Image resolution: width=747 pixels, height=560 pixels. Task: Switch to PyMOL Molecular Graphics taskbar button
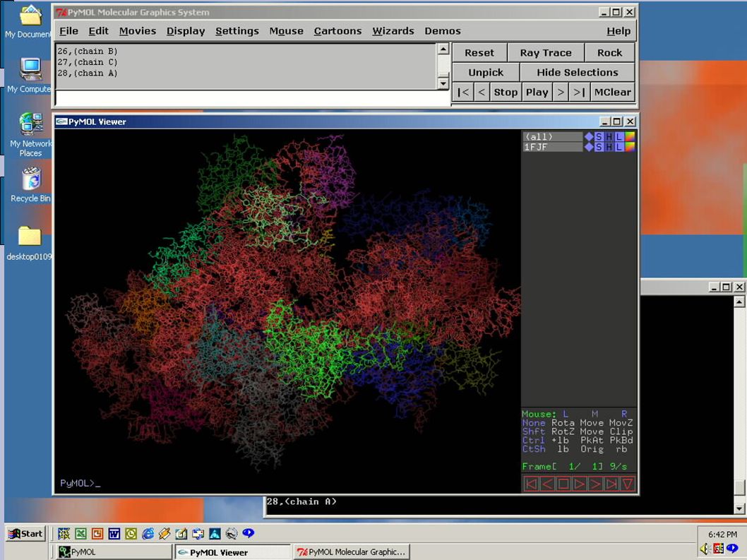pyautogui.click(x=351, y=552)
